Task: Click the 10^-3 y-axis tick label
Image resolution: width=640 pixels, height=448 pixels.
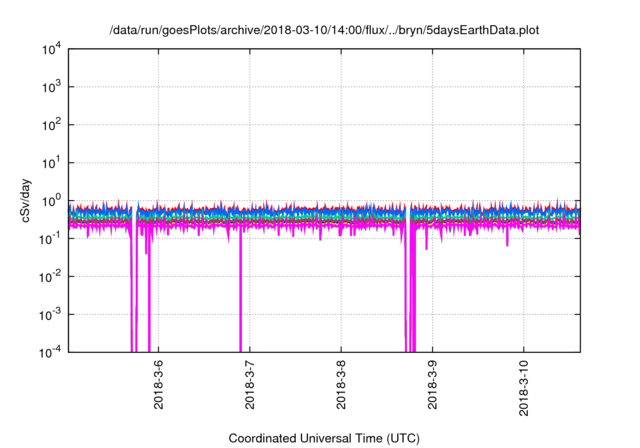Action: pyautogui.click(x=50, y=315)
